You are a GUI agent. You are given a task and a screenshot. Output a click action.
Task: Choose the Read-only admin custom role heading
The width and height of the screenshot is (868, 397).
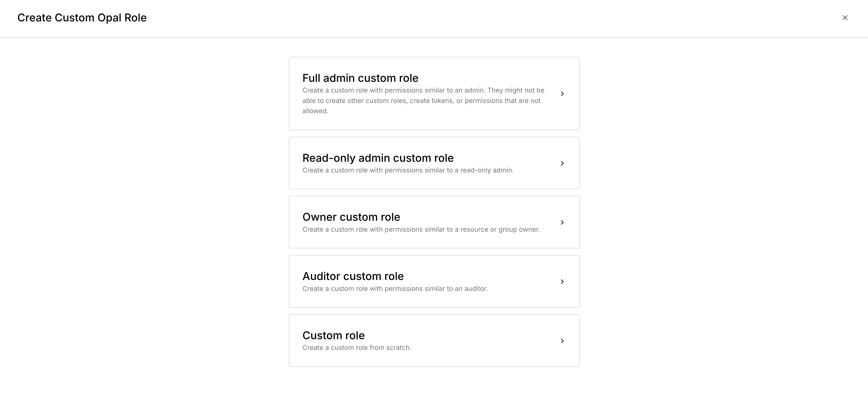(378, 158)
